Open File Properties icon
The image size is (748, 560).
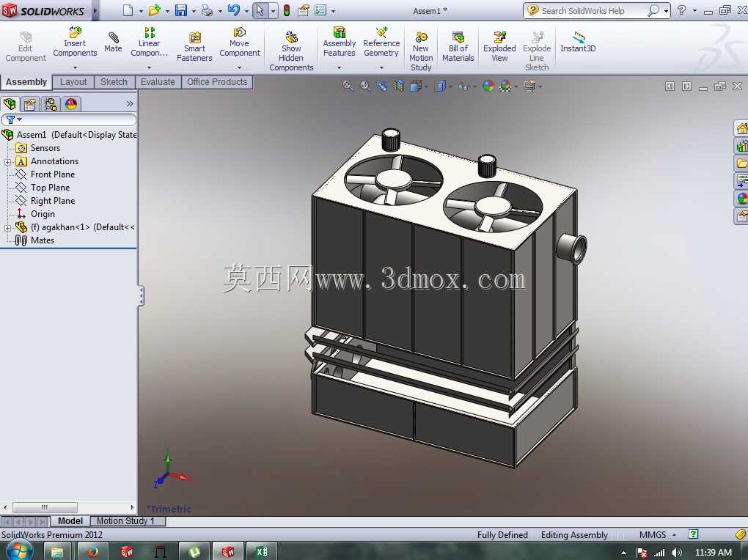(304, 10)
